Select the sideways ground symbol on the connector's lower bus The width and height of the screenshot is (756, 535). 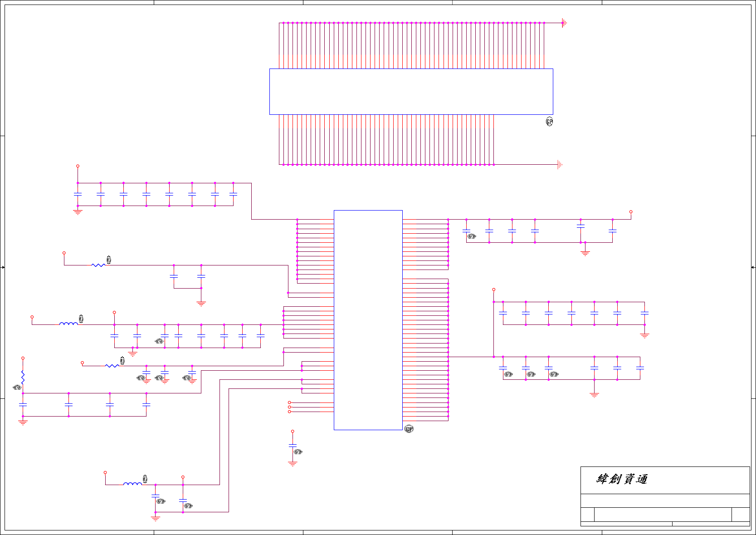pyautogui.click(x=560, y=165)
